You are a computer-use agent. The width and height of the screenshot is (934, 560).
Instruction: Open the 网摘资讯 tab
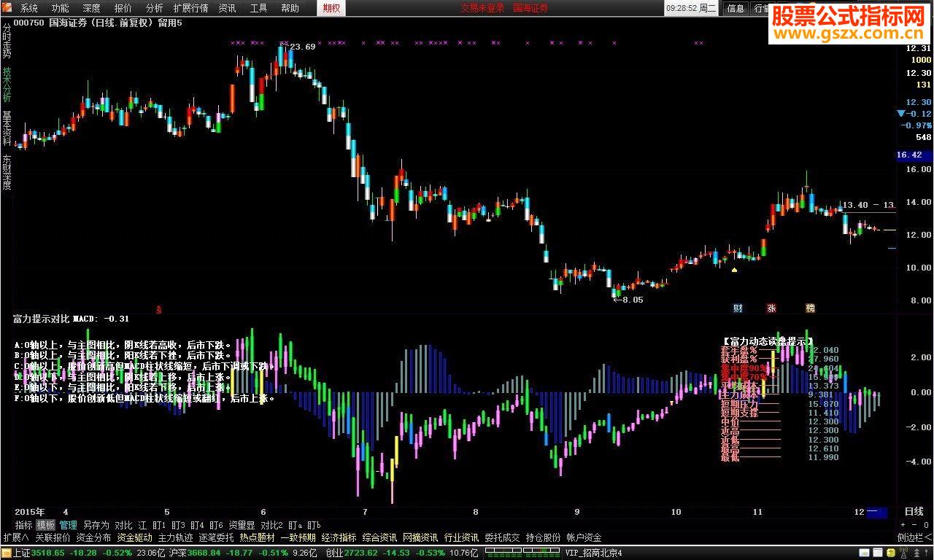[421, 538]
